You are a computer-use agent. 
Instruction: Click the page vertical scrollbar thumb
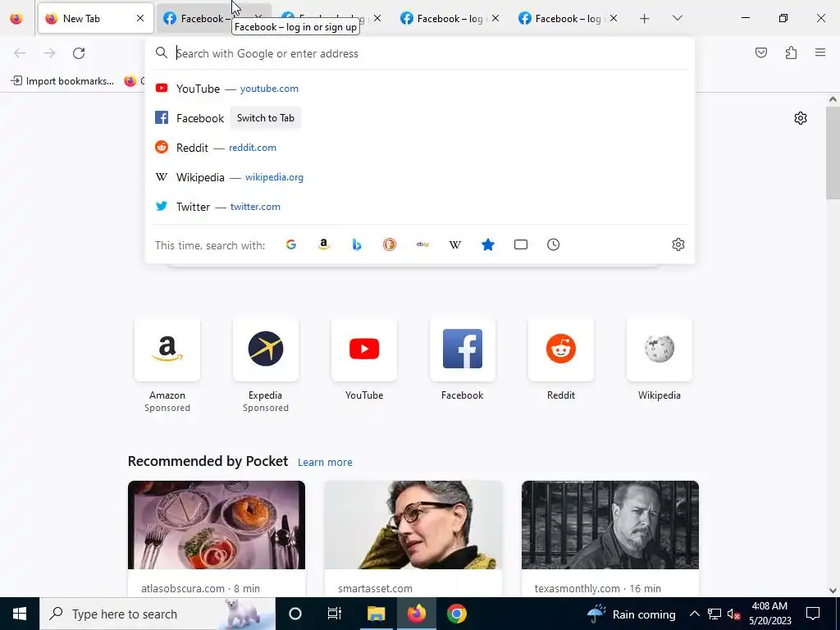tap(833, 153)
